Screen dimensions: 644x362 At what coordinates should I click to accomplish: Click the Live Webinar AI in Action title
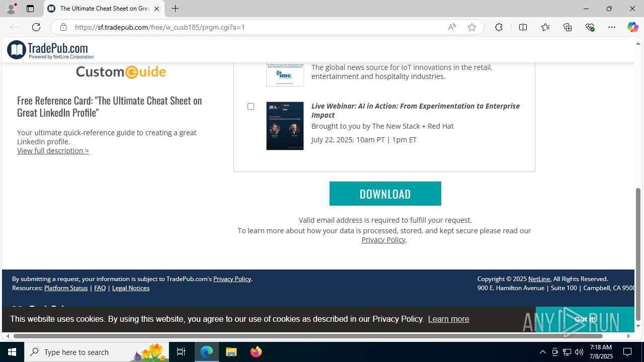click(416, 110)
